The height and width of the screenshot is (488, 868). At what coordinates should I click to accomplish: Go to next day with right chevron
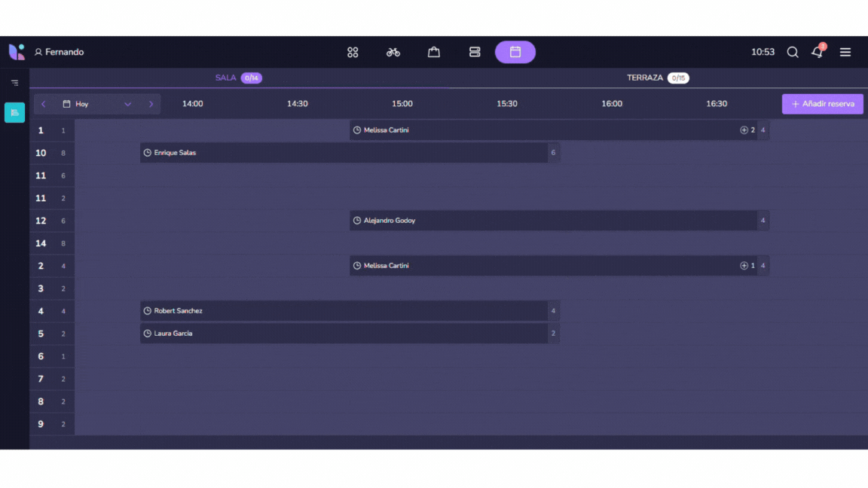tap(151, 104)
